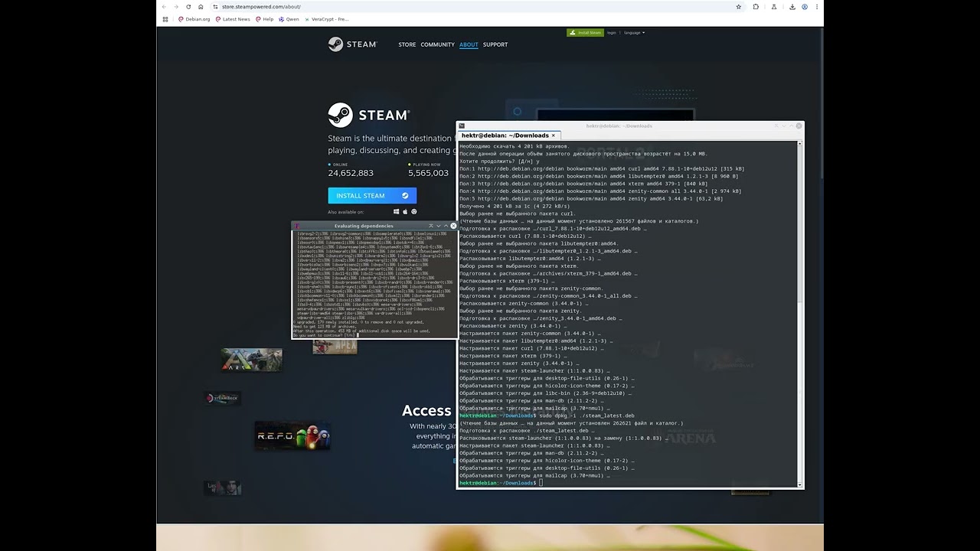The width and height of the screenshot is (980, 551).
Task: Open the browser extensions puzzle icon
Action: [756, 6]
